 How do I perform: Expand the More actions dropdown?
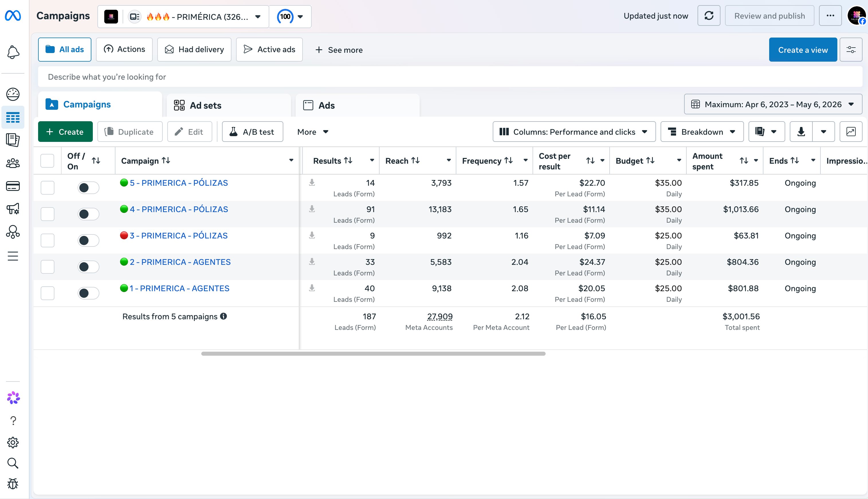click(313, 132)
